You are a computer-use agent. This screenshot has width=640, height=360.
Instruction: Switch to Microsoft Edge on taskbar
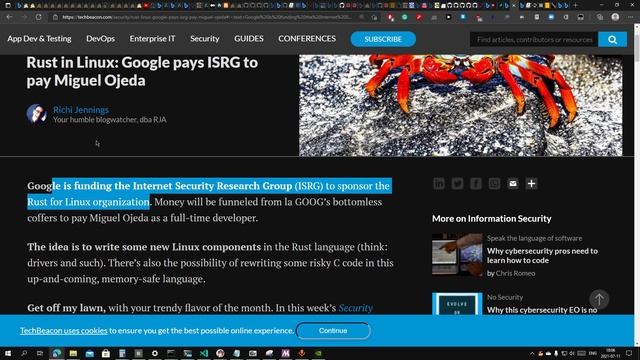[57, 353]
